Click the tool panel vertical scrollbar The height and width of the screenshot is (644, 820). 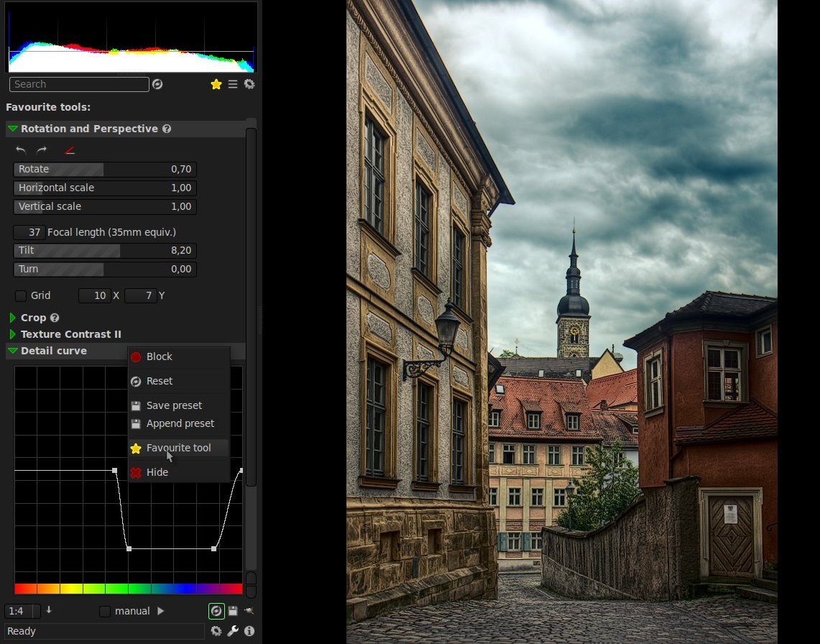[251, 308]
